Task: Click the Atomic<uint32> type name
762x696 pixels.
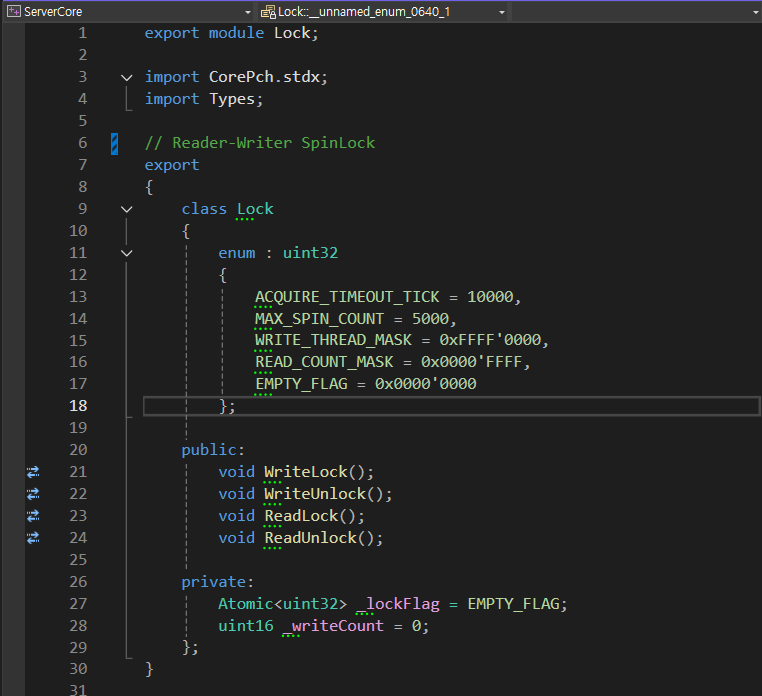Action: coord(282,604)
